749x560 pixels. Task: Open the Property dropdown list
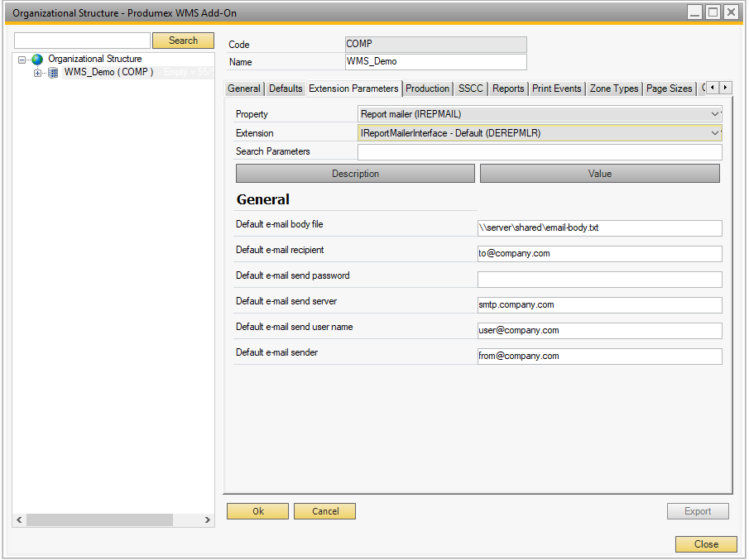tap(715, 114)
